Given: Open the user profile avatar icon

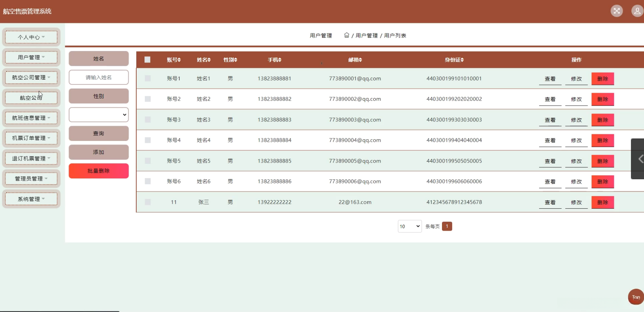Looking at the screenshot, I should coord(637,11).
